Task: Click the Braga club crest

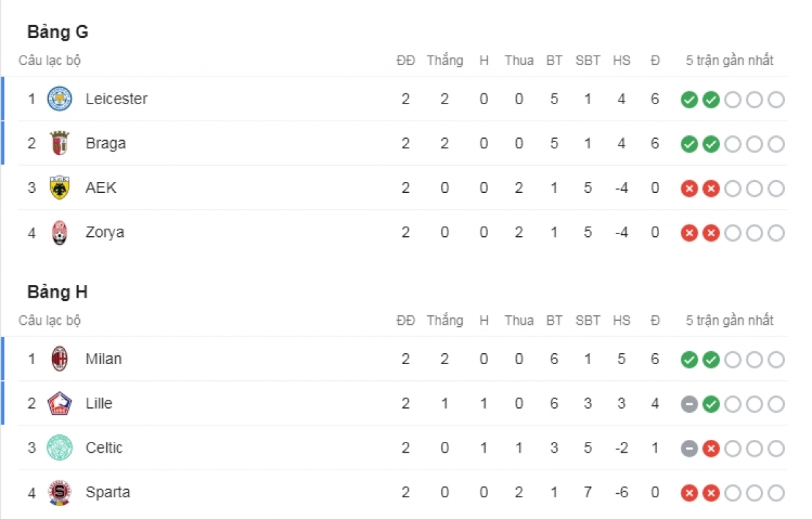Action: tap(60, 143)
